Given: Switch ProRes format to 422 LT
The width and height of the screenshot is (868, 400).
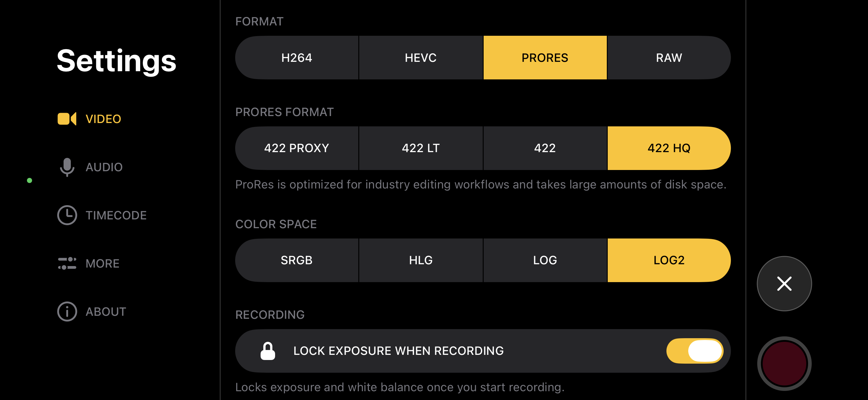Looking at the screenshot, I should click(420, 148).
